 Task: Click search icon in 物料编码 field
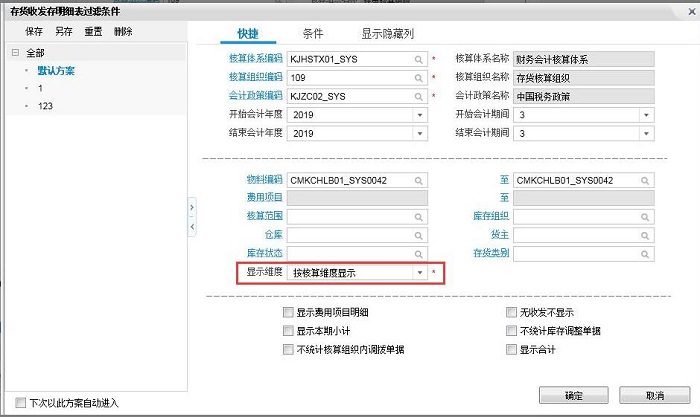pyautogui.click(x=419, y=180)
